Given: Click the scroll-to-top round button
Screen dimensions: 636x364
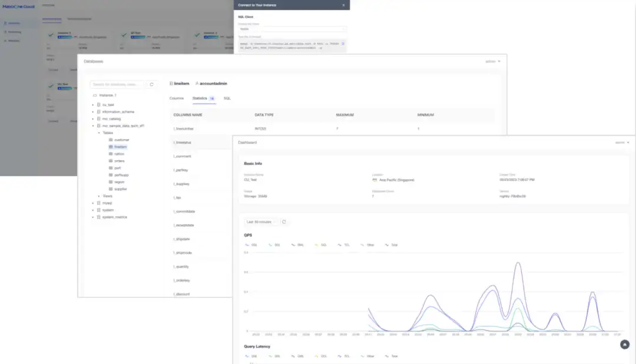Looking at the screenshot, I should coord(625,345).
